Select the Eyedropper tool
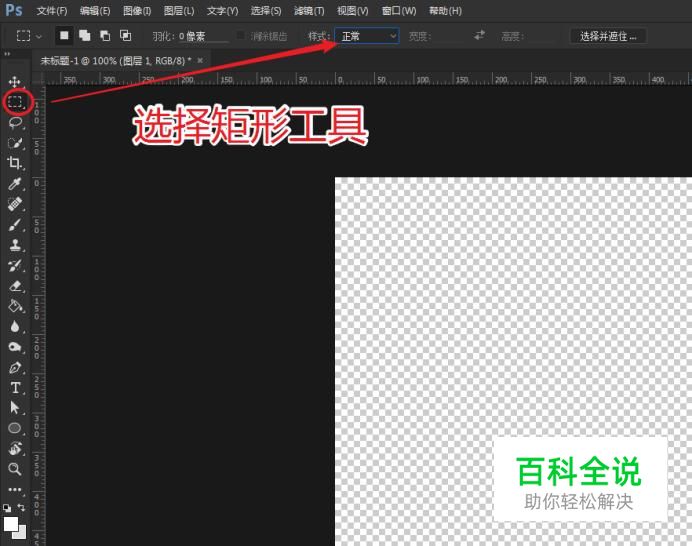This screenshot has width=692, height=546. (x=15, y=184)
